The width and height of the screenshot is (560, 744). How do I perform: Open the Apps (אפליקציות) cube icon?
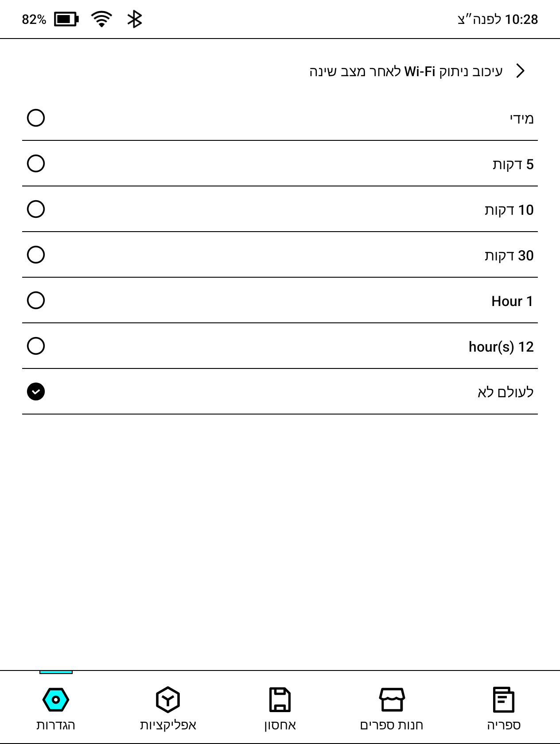tap(168, 700)
